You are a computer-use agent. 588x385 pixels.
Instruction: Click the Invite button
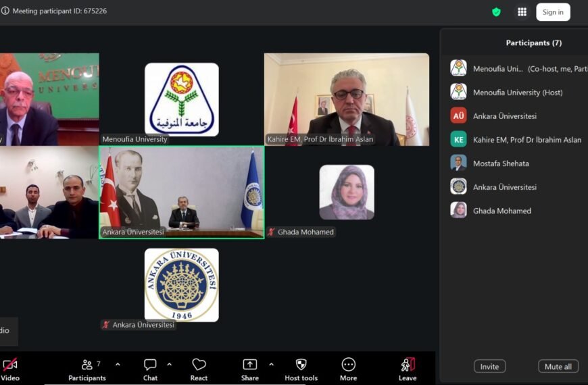tap(489, 366)
